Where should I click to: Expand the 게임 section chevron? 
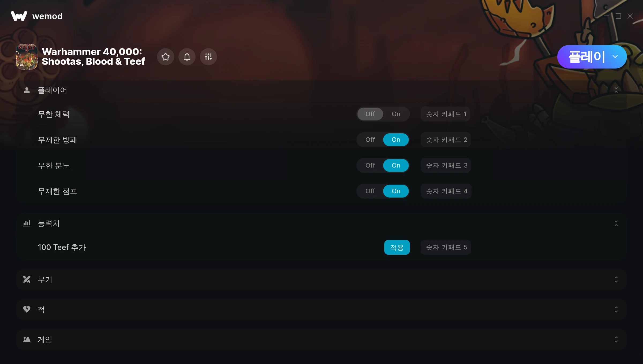pos(616,339)
